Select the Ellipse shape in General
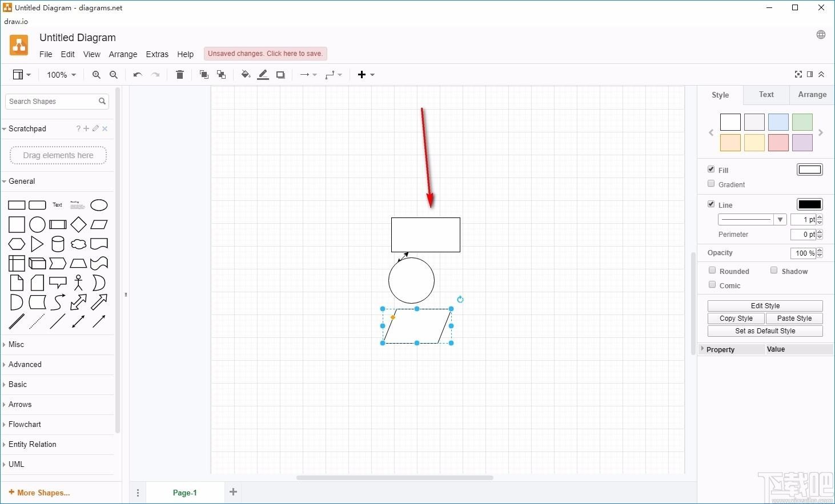The height and width of the screenshot is (504, 835). 99,205
